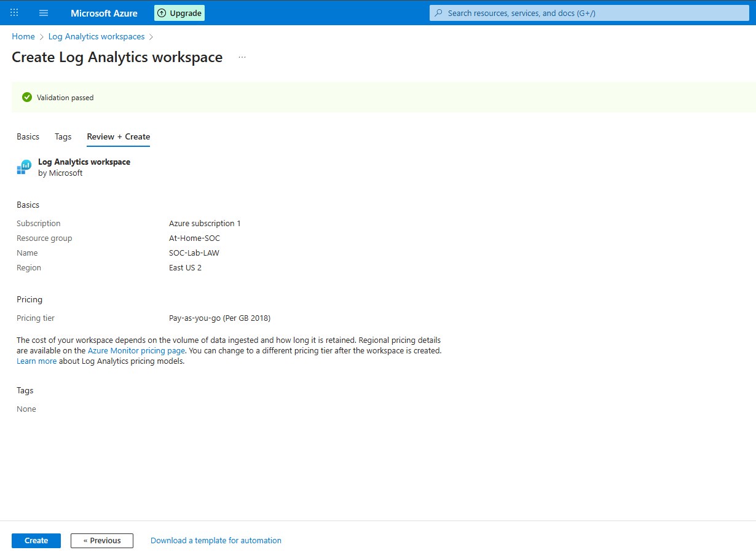Open the Azure apps grid launcher
The height and width of the screenshot is (558, 756).
click(x=14, y=12)
